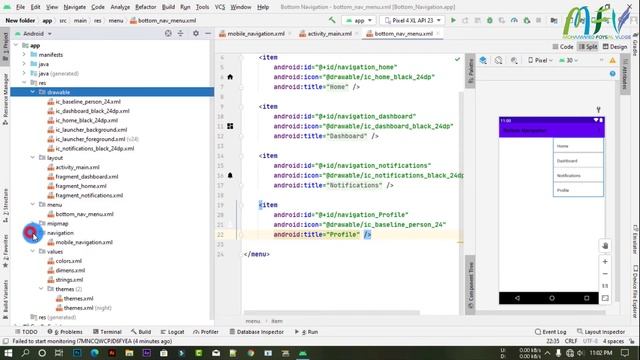Open the Palette side panel
The width and height of the screenshot is (640, 360).
(x=470, y=71)
